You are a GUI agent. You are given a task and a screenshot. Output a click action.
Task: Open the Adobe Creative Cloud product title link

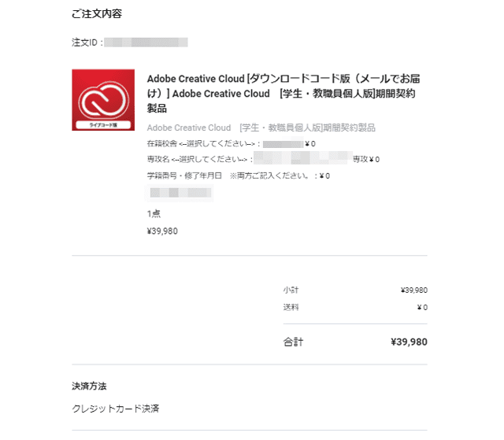pos(283,94)
